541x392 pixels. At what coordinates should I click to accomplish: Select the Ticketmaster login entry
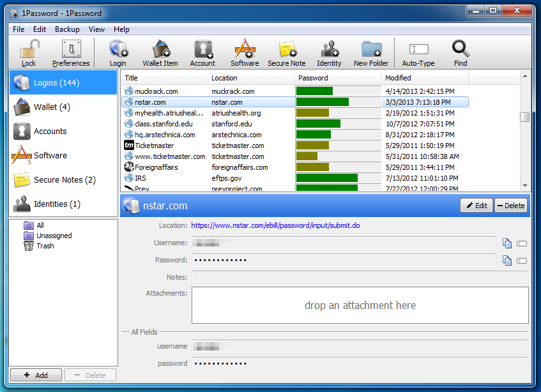pyautogui.click(x=295, y=146)
